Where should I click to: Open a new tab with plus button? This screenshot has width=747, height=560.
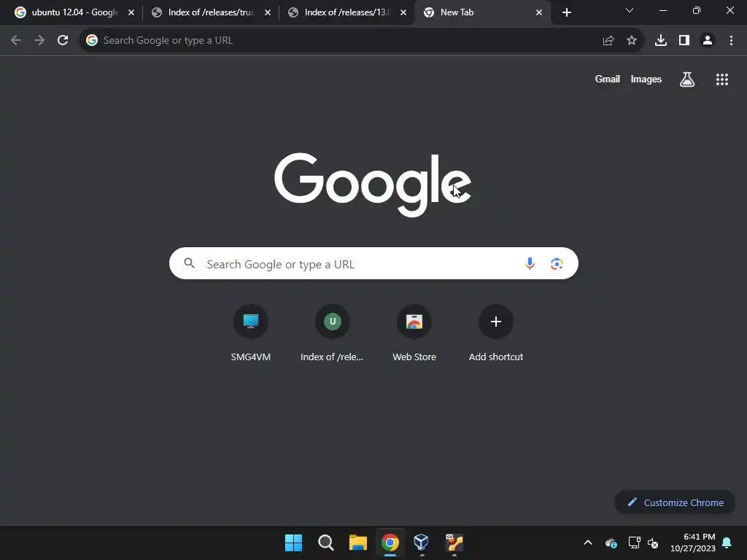566,12
